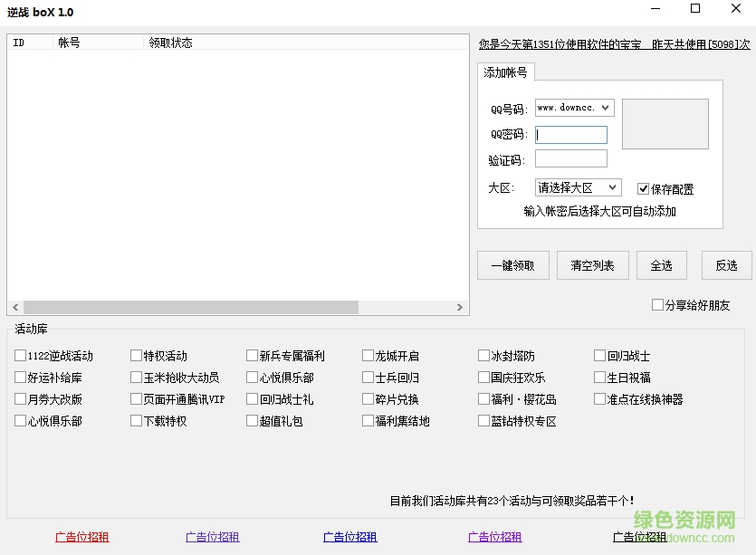The image size is (756, 555).
Task: Check the 冰封塔防 activity
Action: 485,355
